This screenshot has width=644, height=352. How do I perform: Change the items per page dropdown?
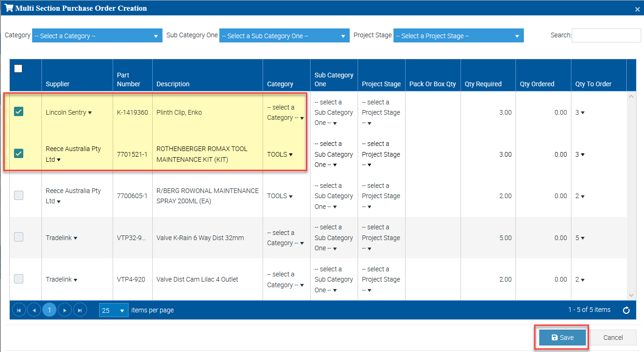coord(114,311)
